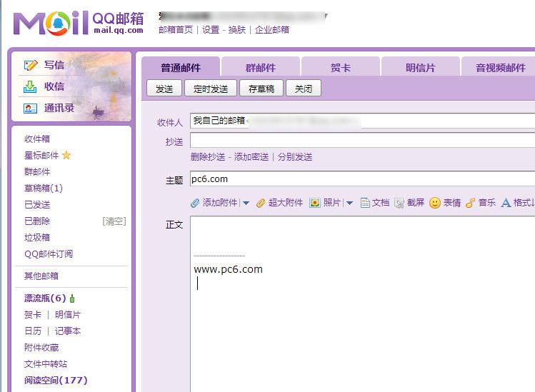Screen dimensions: 535x392
Task: Click the screenshot scissors icon 截屏
Action: (399, 203)
